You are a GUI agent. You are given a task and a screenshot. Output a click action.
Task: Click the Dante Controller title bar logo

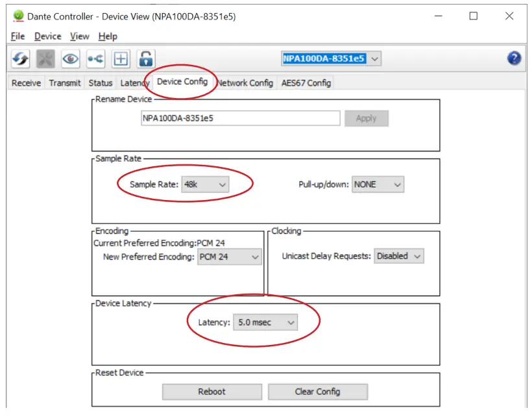[18, 16]
